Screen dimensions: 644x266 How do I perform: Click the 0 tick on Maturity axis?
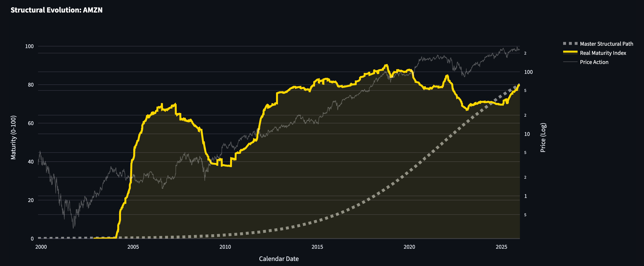pos(32,239)
